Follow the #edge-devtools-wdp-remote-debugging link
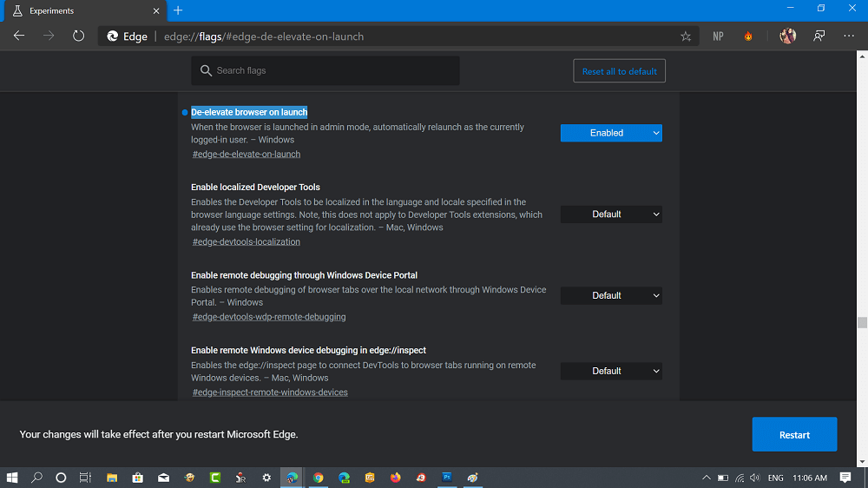868x488 pixels. pos(269,318)
